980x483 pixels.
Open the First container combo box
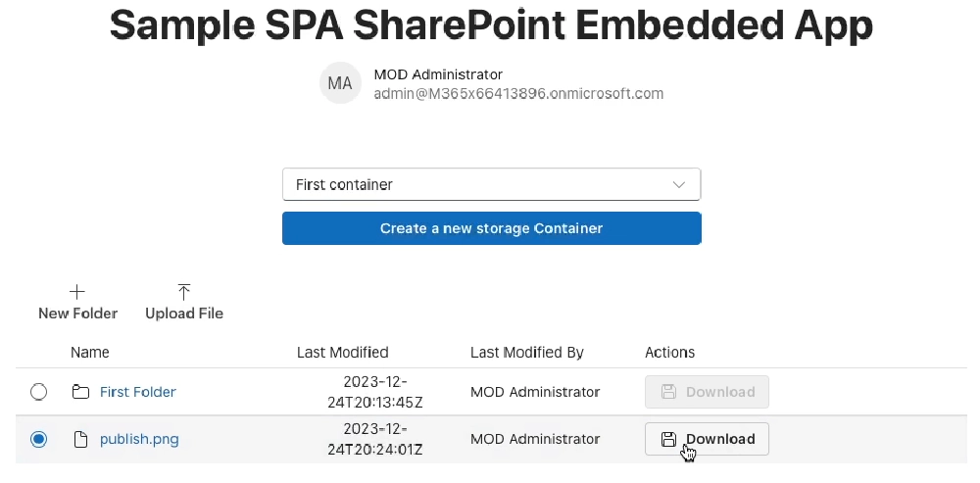(491, 184)
